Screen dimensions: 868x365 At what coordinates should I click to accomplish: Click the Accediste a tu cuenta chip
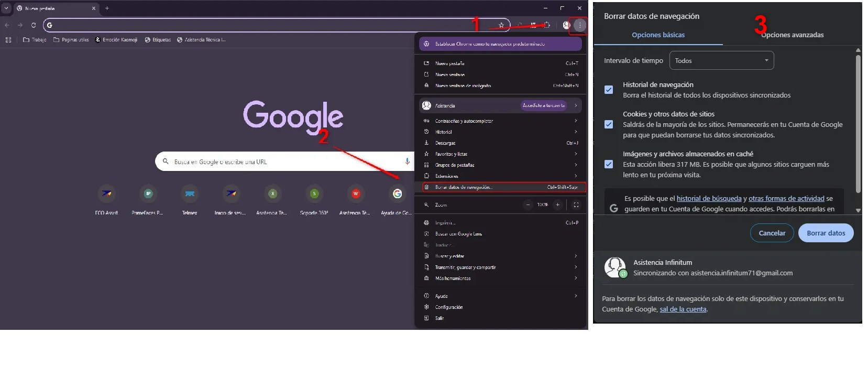pos(544,105)
